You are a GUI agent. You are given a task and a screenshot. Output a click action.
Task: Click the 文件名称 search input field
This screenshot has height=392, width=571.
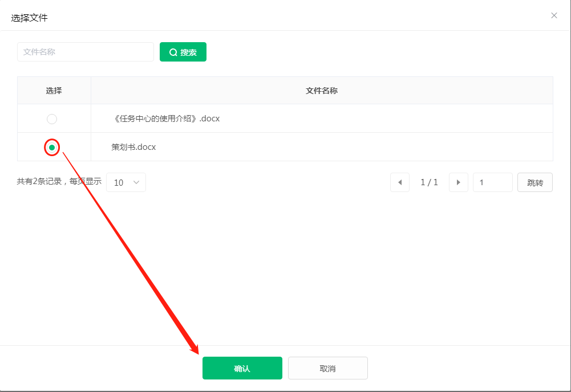coord(86,52)
